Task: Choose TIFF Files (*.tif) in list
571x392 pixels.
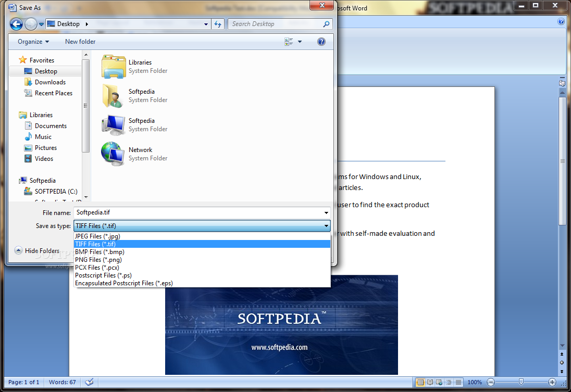Action: point(202,244)
